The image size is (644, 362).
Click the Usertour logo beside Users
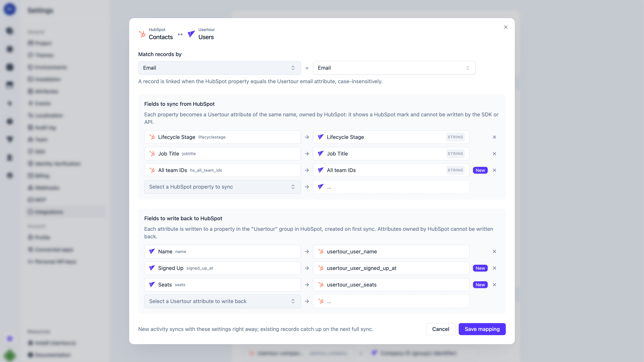(x=191, y=34)
